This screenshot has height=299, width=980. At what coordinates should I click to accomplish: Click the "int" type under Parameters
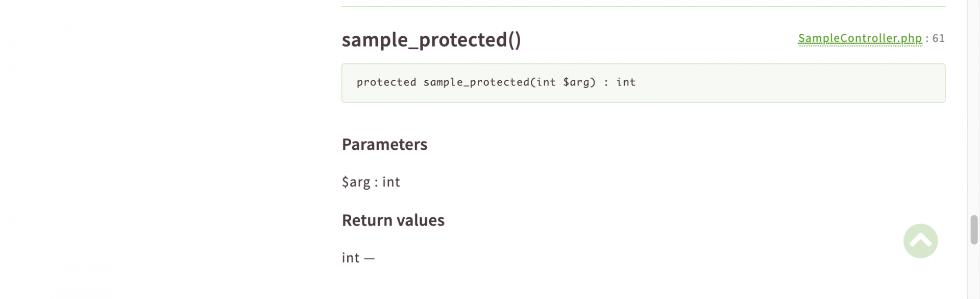point(391,182)
